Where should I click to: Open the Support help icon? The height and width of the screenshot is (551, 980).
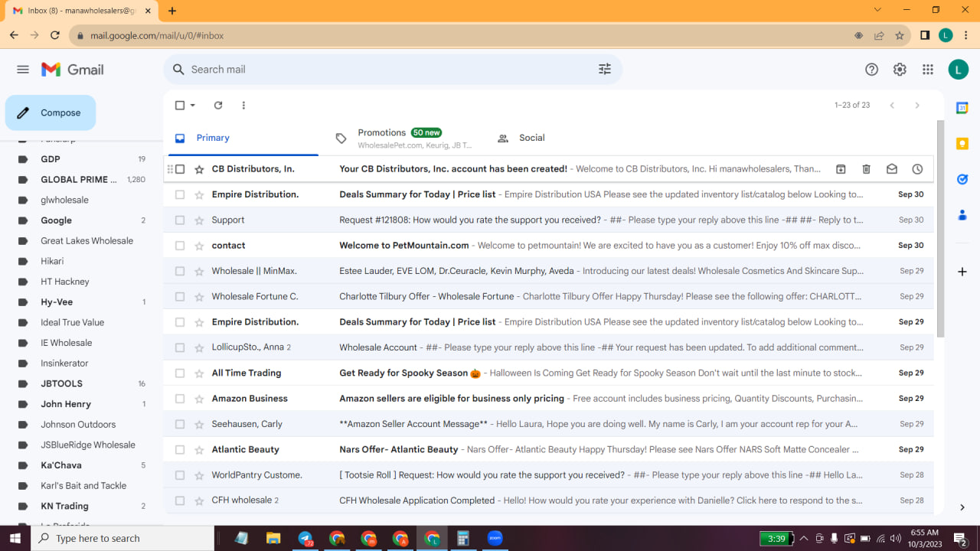[871, 70]
